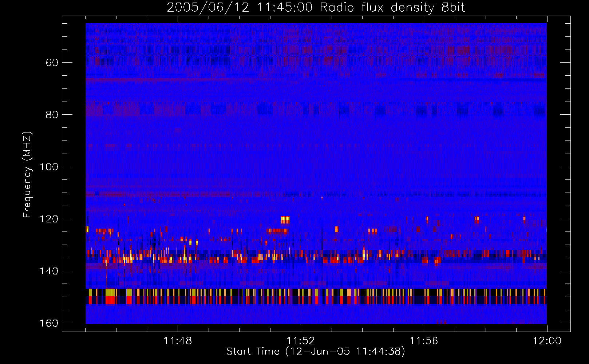Click the plot title "2005/06/12 11:45:00 Radio flux density 8bit"
The image size is (589, 364).
(316, 8)
